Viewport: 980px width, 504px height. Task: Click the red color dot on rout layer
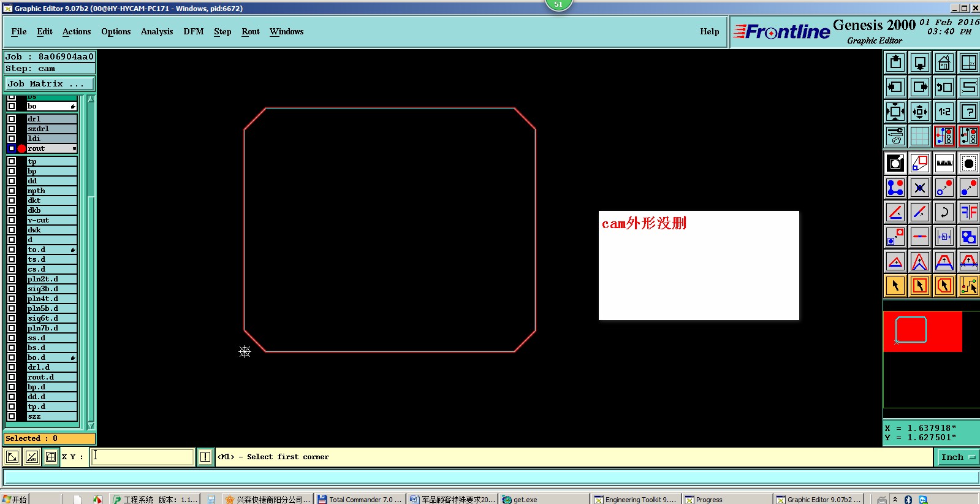[x=22, y=148]
